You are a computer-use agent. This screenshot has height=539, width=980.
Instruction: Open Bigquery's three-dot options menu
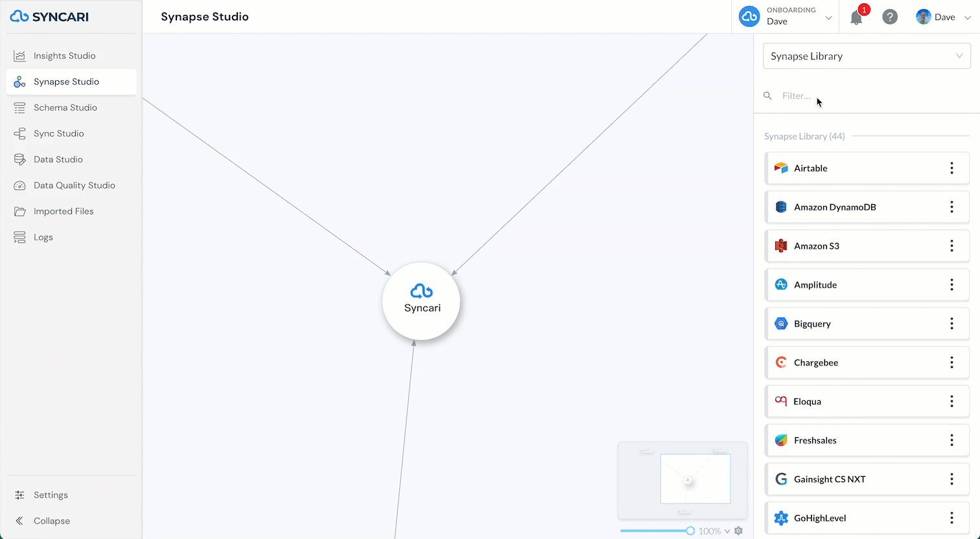(x=951, y=324)
